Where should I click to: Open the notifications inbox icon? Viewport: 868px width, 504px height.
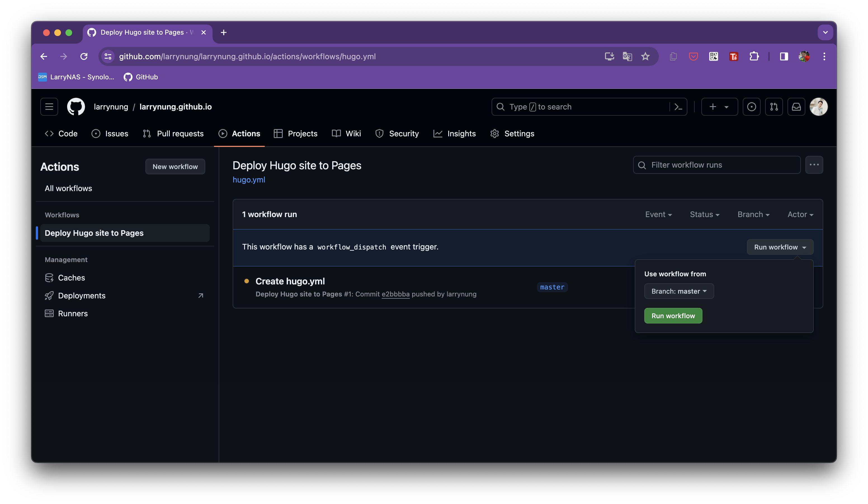coord(796,107)
